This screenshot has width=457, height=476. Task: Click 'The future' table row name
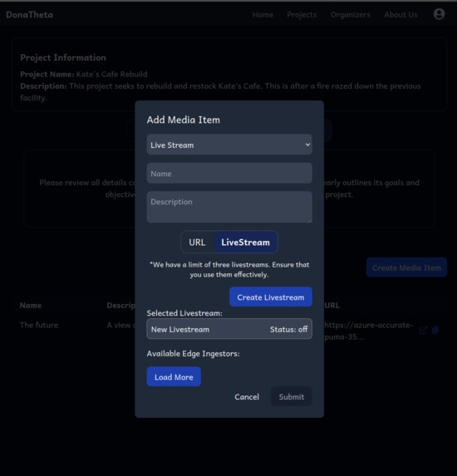click(39, 325)
